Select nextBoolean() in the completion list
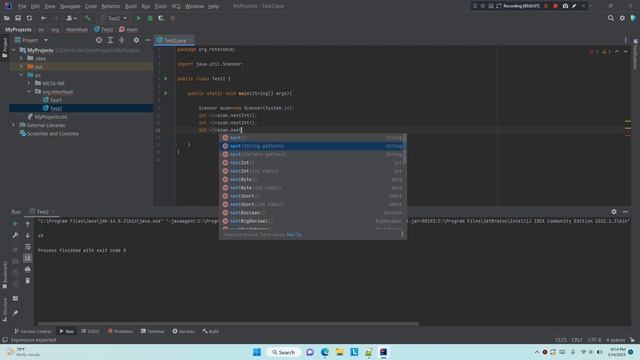 click(313, 213)
